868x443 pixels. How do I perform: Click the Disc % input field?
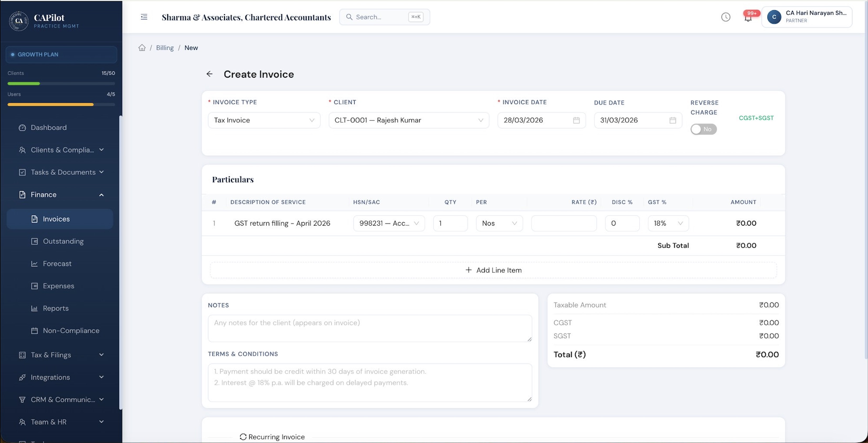622,223
